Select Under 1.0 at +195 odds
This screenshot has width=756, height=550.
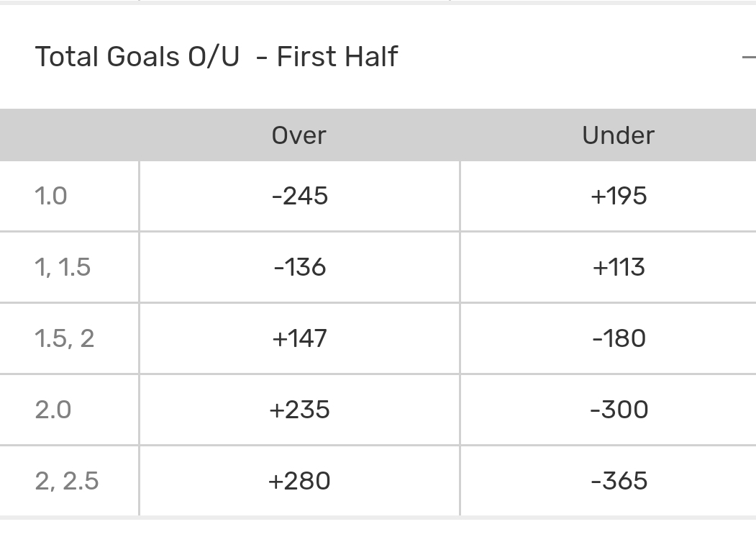[618, 196]
